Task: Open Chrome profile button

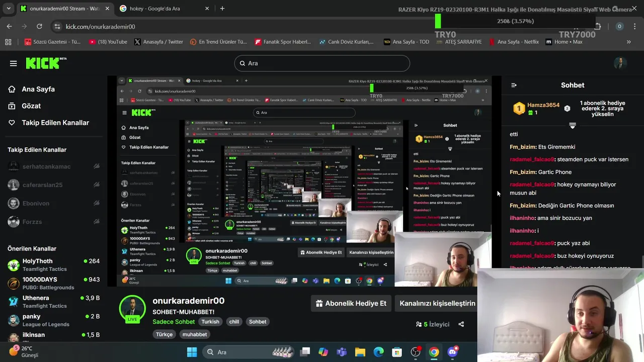Action: pyautogui.click(x=619, y=26)
